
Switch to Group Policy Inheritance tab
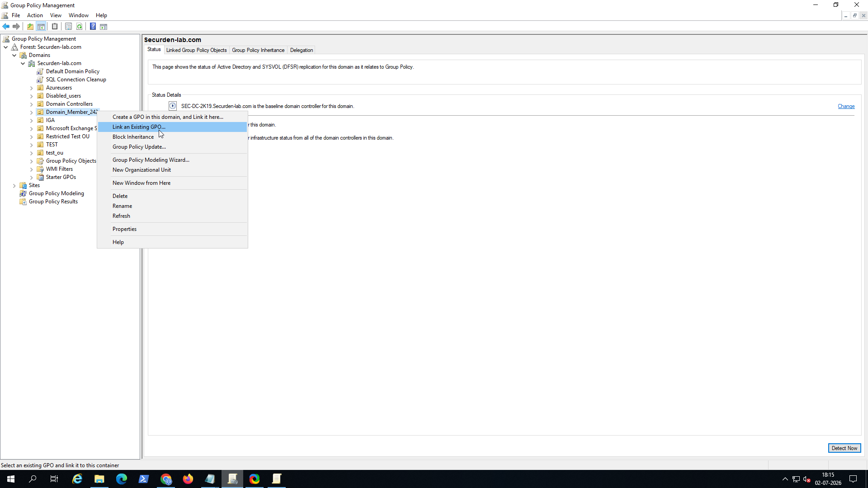[258, 50]
